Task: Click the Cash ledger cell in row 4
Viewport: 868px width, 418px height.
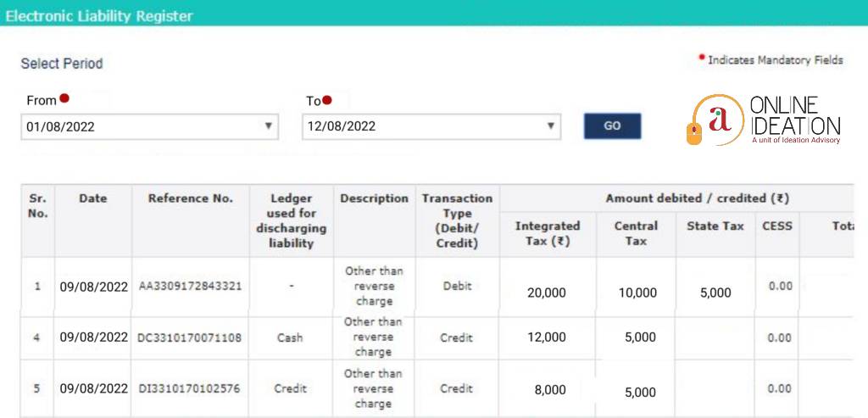Action: [x=290, y=338]
